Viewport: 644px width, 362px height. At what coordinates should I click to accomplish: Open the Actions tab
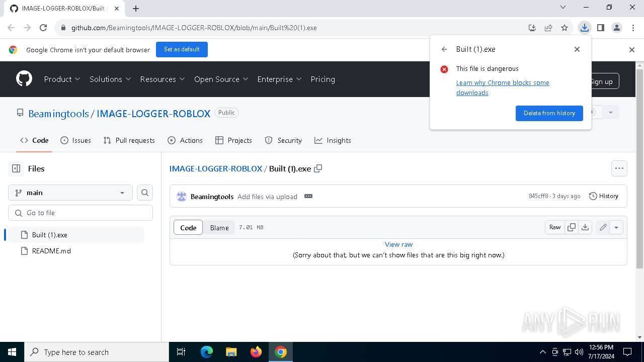[185, 140]
